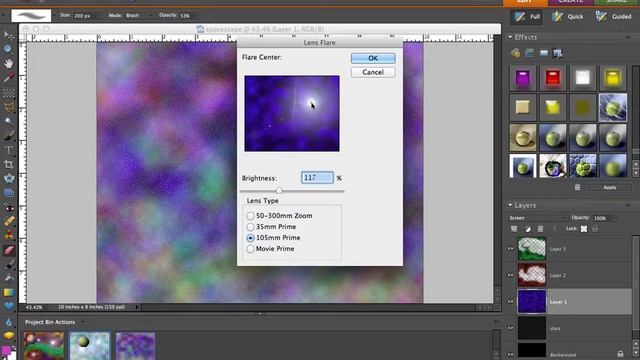Hide the stars layer using its eye icon
640x360 pixels.
511,328
